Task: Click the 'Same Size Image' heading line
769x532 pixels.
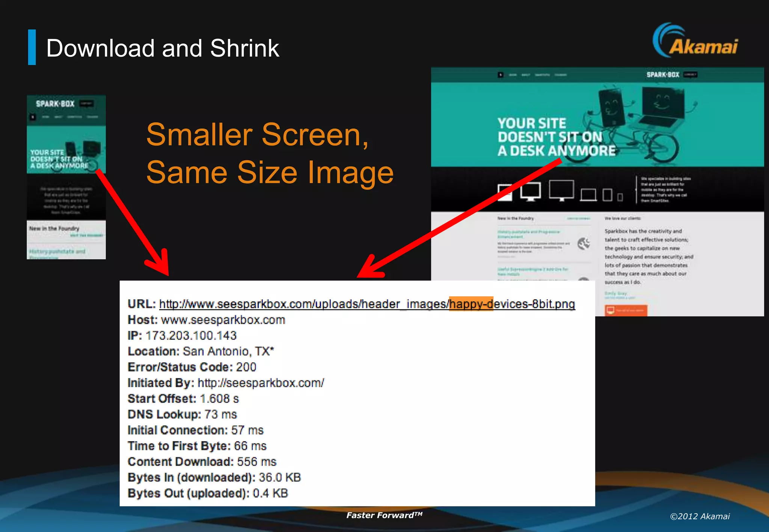Action: click(270, 173)
